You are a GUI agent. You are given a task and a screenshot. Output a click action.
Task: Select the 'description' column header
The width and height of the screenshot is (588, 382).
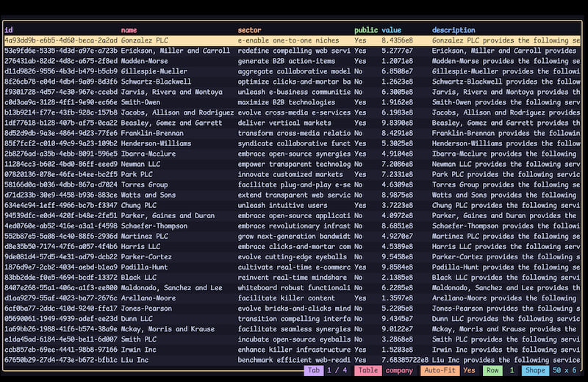453,30
